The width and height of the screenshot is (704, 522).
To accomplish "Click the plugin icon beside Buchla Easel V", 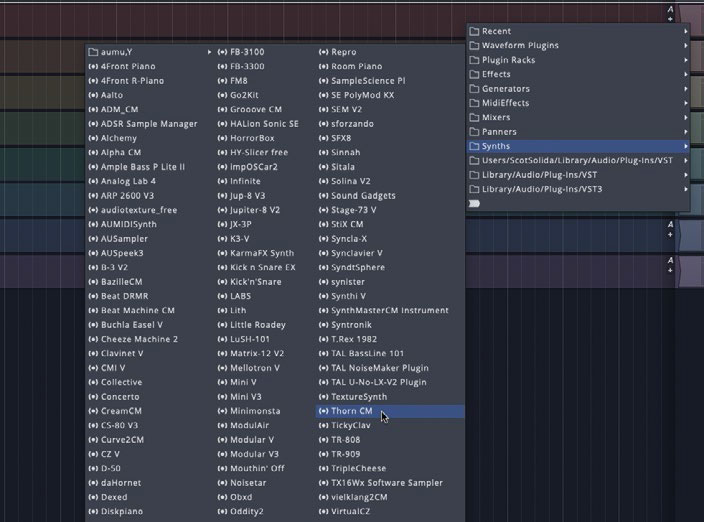I will pyautogui.click(x=93, y=325).
